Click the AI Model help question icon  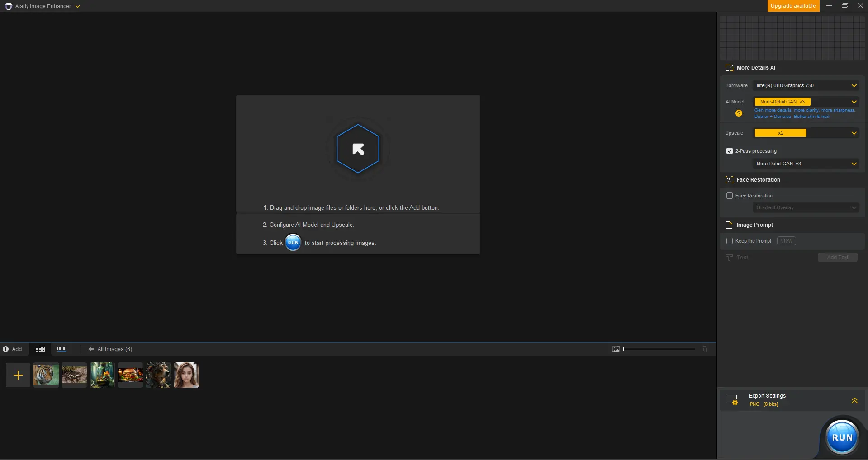click(739, 113)
